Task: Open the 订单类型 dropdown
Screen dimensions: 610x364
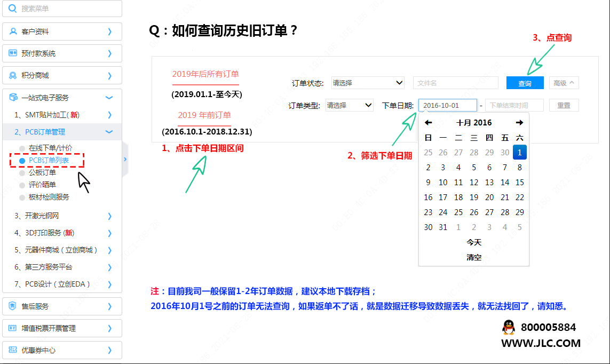Action: pos(349,105)
